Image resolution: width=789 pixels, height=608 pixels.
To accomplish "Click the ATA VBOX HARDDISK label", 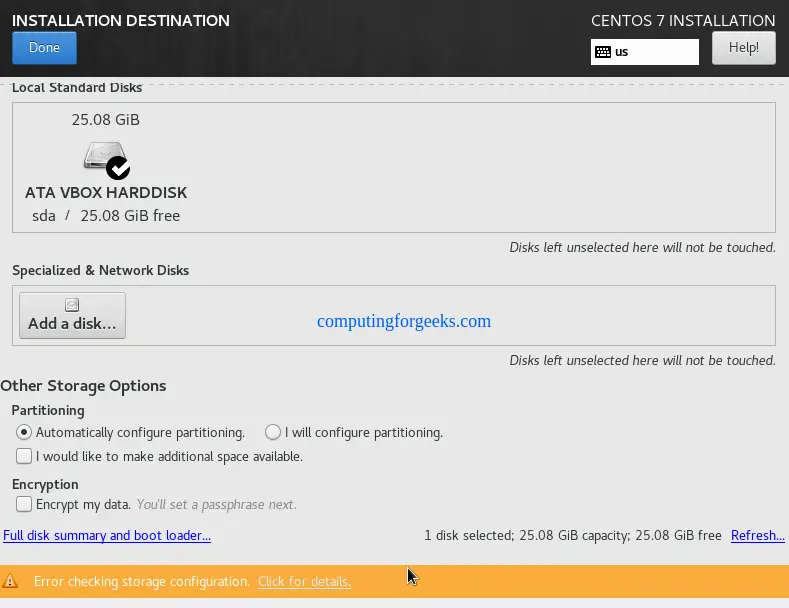I will (x=106, y=193).
